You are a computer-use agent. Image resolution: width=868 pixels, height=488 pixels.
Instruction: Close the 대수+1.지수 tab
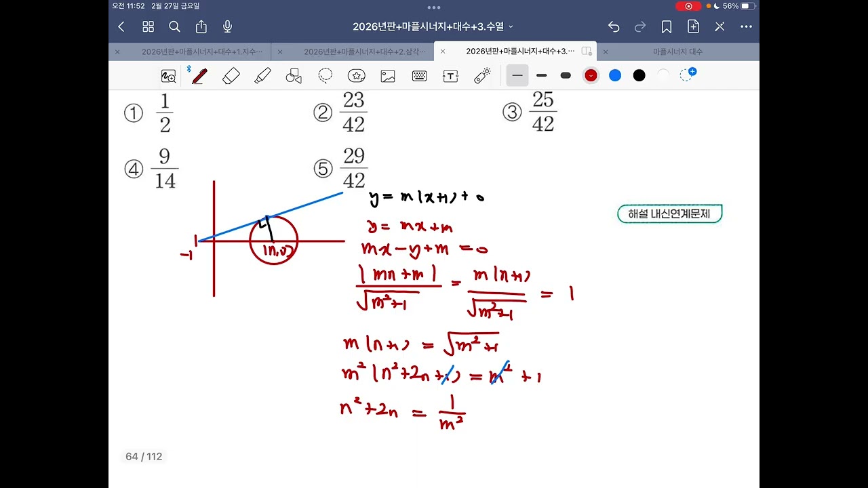click(117, 52)
